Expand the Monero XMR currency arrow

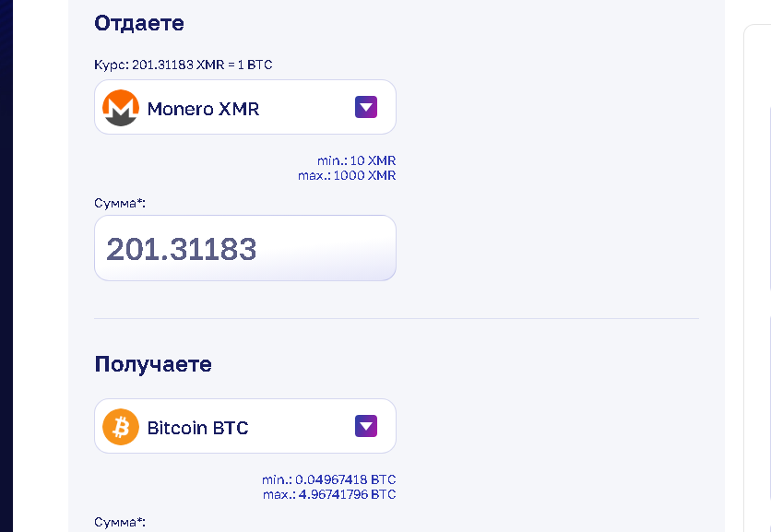(366, 107)
